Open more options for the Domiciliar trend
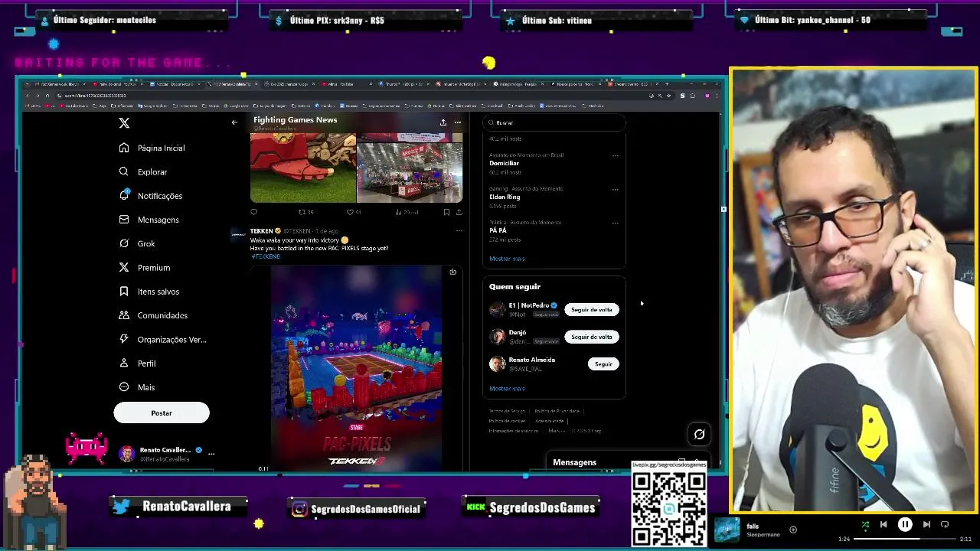980x551 pixels. point(615,156)
